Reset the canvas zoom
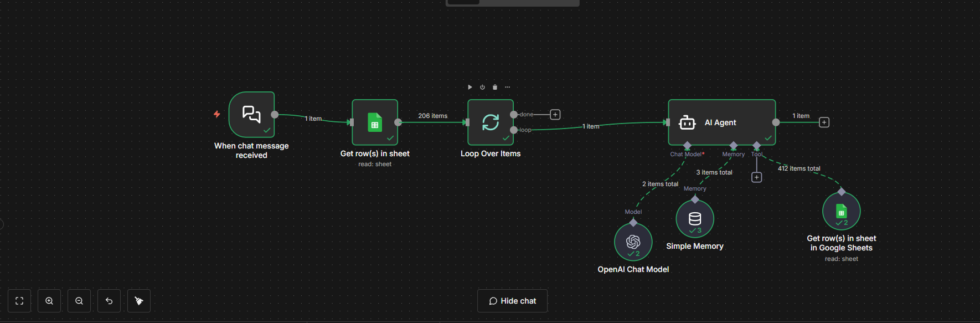 point(109,301)
